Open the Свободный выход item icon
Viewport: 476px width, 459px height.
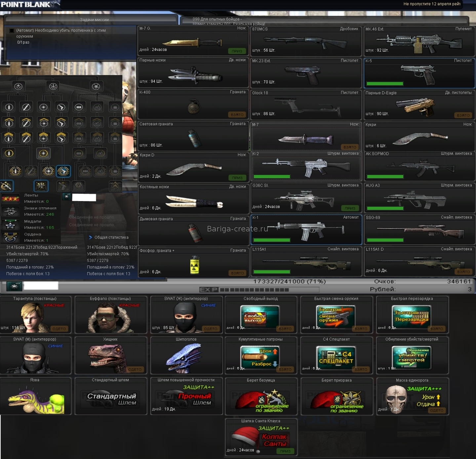(x=260, y=317)
